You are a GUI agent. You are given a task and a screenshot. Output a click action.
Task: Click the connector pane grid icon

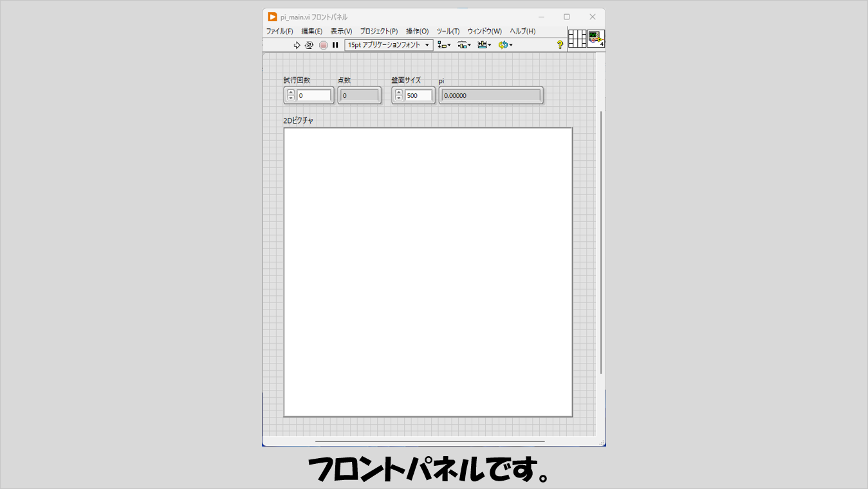coord(577,39)
